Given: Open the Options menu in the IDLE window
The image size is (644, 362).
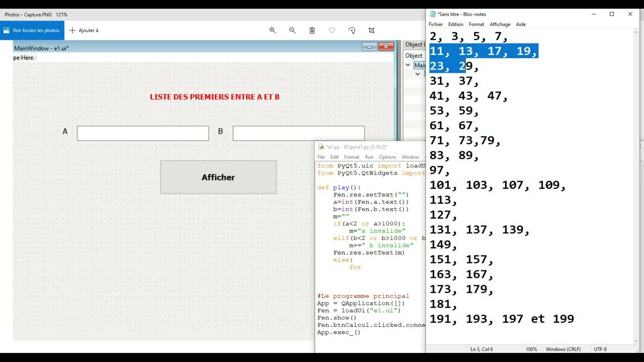Looking at the screenshot, I should click(387, 157).
